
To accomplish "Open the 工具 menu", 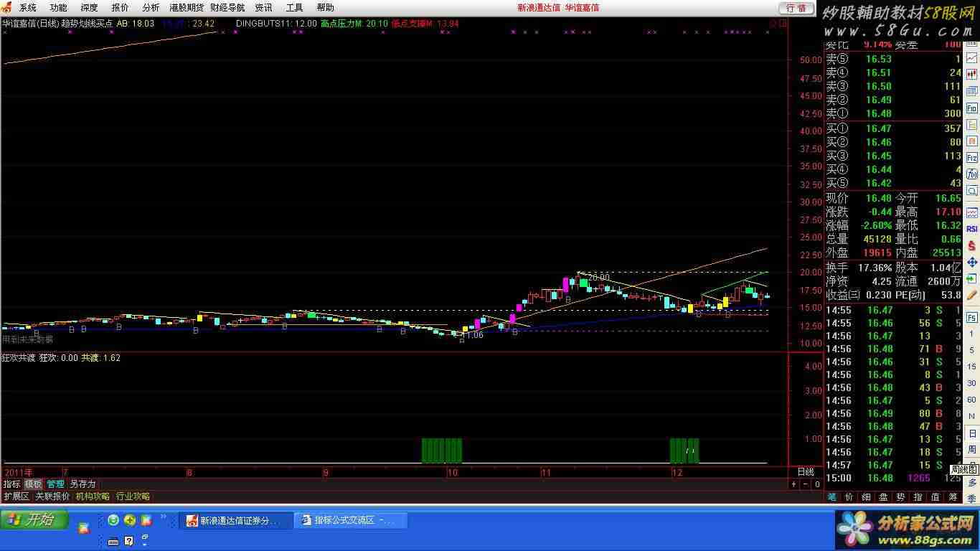I will (x=294, y=7).
